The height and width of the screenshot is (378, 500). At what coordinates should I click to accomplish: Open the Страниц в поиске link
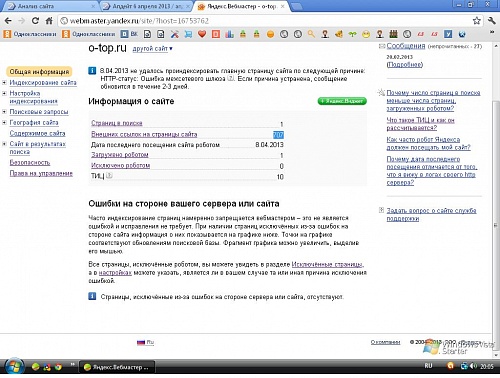point(117,123)
